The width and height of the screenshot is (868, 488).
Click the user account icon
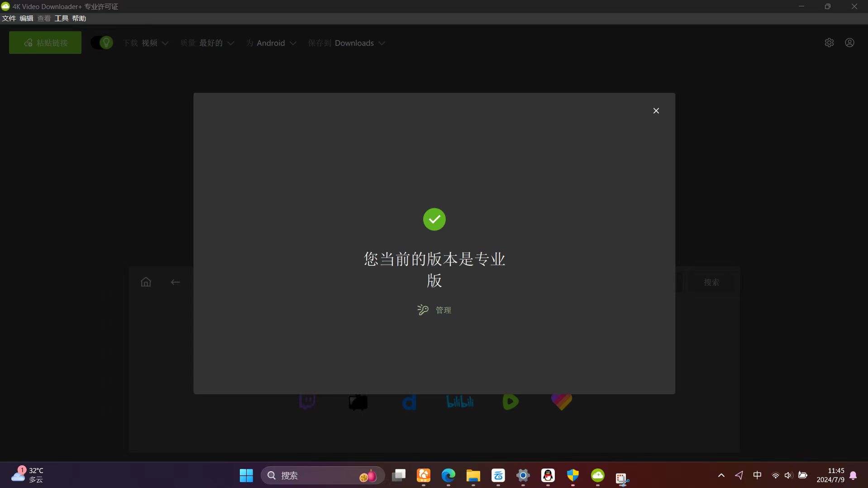(849, 43)
